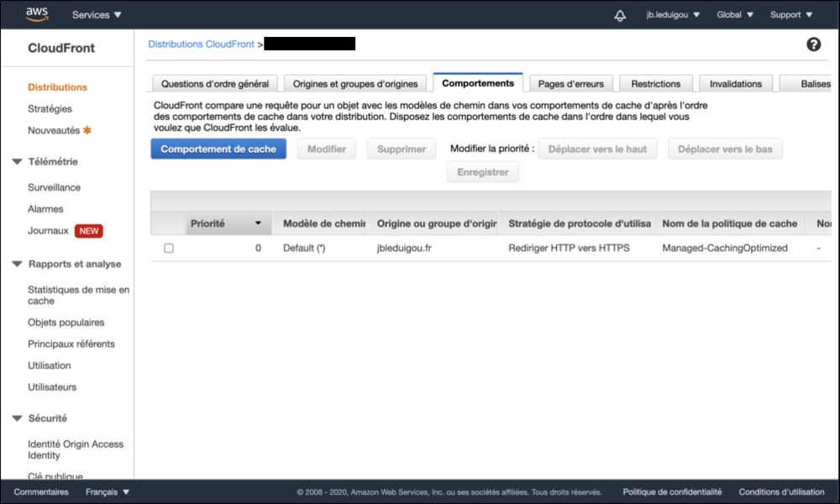Click the CloudFront sidebar title

[61, 48]
